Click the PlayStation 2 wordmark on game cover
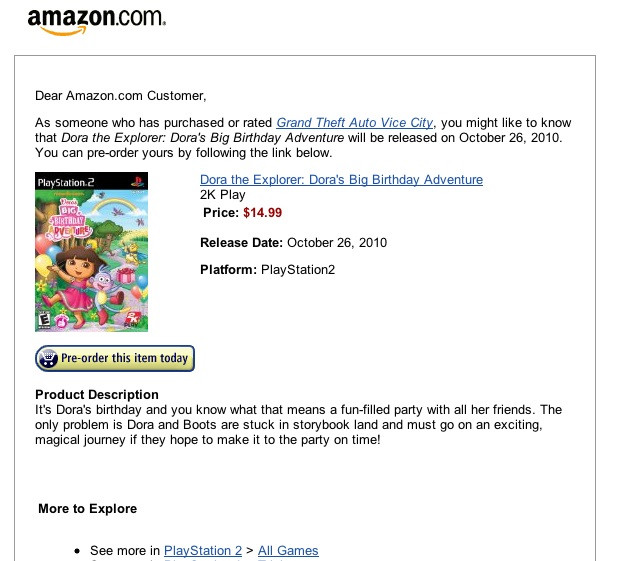Viewport: 620px width, 561px height. (66, 182)
